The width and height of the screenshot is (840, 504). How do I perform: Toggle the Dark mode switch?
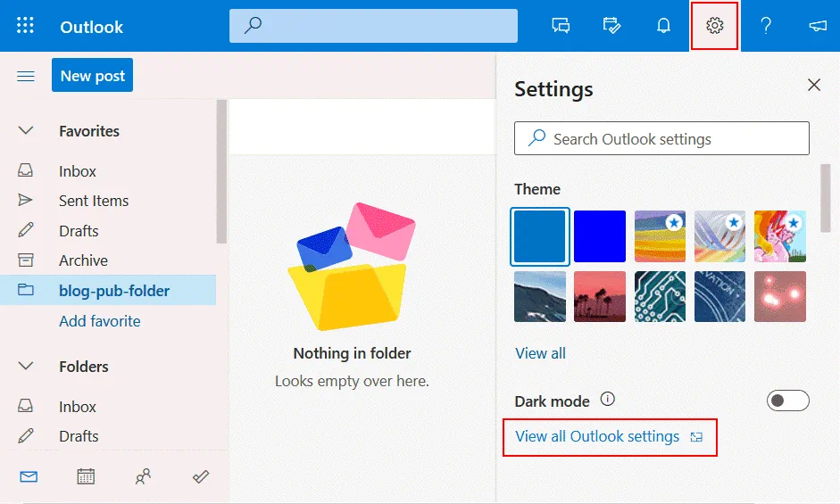click(787, 401)
